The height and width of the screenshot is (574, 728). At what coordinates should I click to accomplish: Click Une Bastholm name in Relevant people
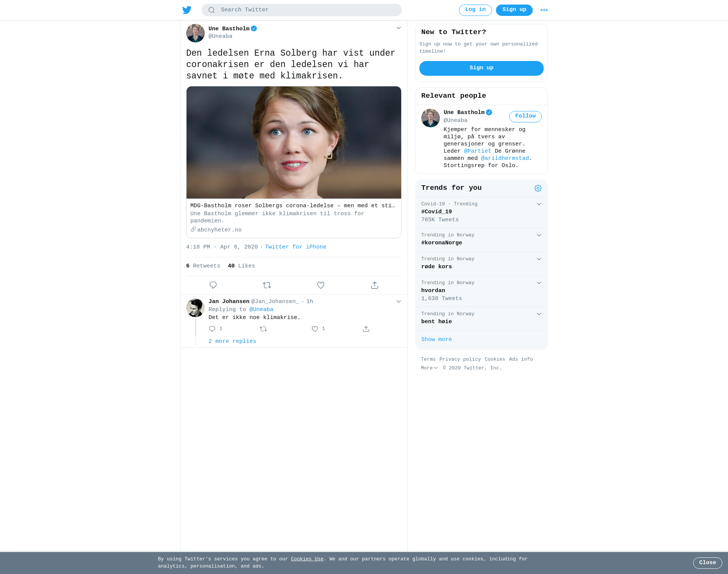(464, 113)
